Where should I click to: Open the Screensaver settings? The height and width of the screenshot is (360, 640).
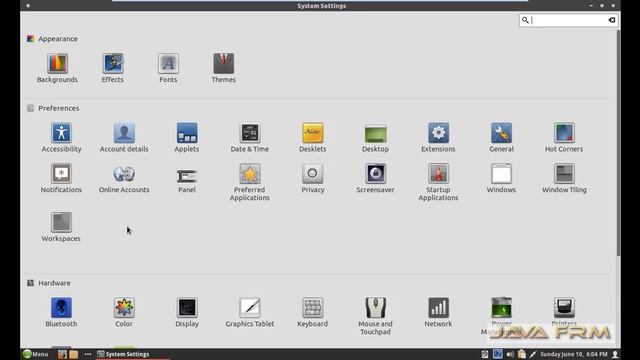point(376,178)
